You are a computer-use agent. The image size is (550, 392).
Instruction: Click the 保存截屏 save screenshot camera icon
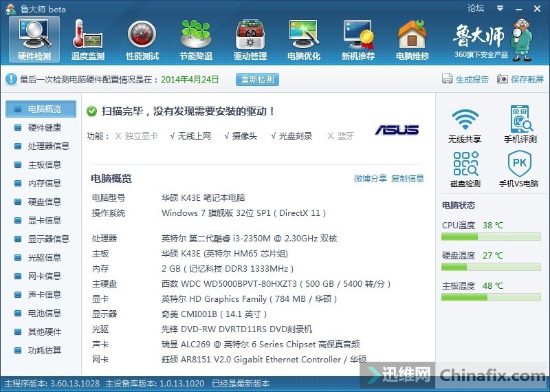click(503, 78)
